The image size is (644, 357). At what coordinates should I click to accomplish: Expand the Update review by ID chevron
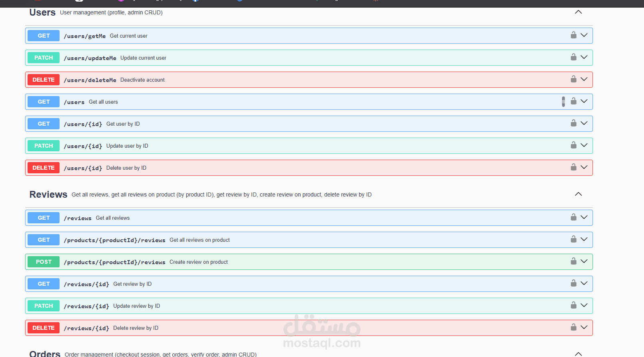click(584, 305)
